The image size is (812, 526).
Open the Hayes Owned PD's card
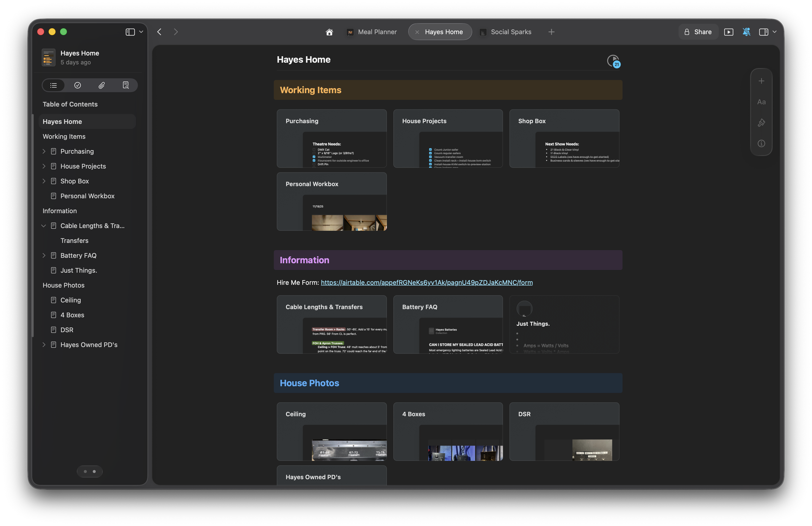pyautogui.click(x=332, y=476)
